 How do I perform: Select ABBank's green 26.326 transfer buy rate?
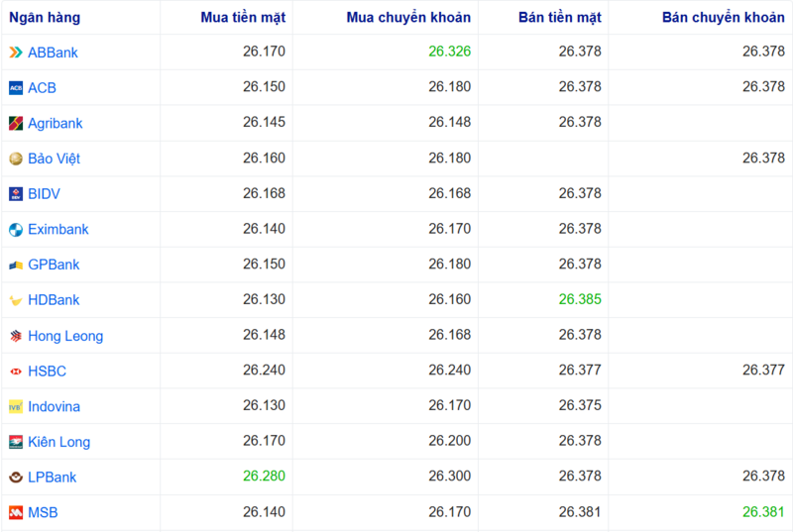pos(450,52)
